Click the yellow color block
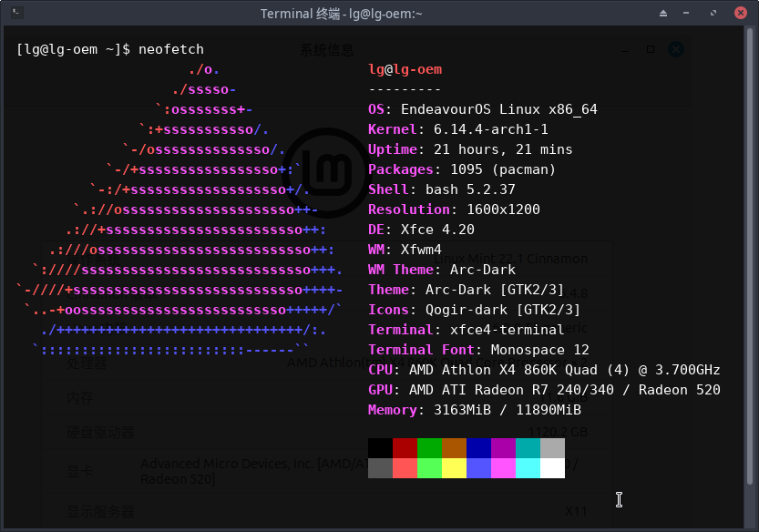 pyautogui.click(x=454, y=468)
